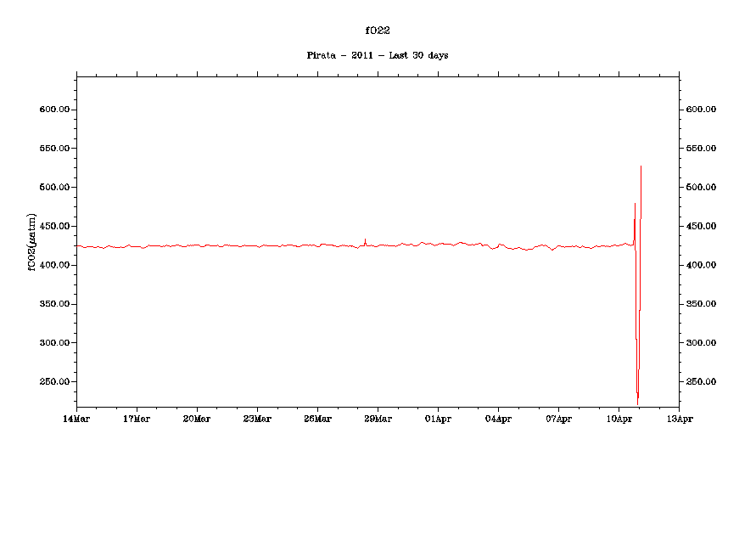Image resolution: width=756 pixels, height=535 pixels.
Task: Click the 13Apr label at axis end
Action: (x=679, y=419)
